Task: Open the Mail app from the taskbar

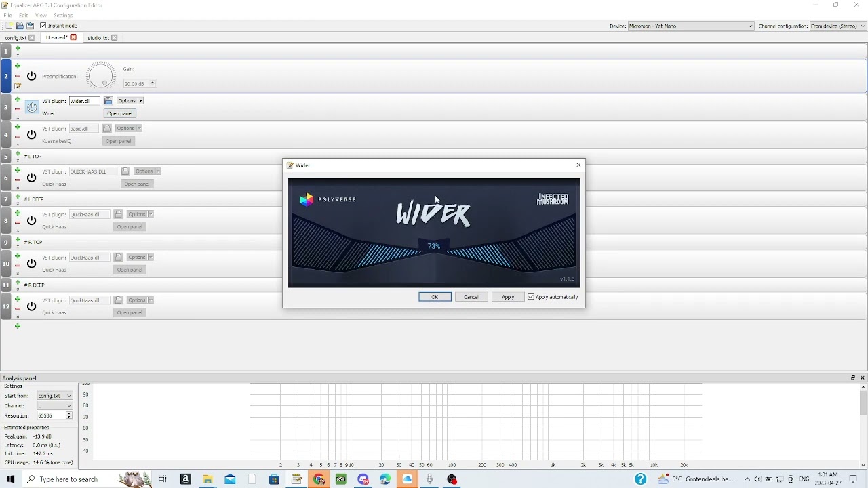Action: pyautogui.click(x=230, y=479)
